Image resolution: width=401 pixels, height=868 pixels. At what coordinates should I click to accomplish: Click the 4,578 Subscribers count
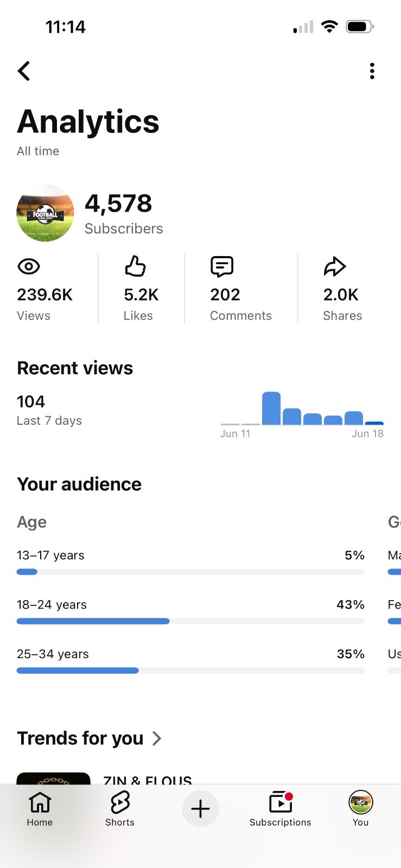click(124, 214)
